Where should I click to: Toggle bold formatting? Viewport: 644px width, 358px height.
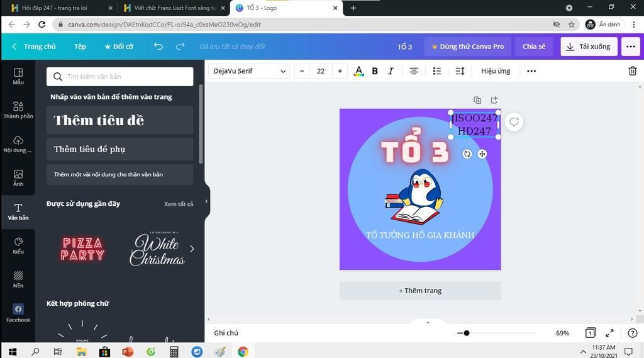tap(375, 71)
